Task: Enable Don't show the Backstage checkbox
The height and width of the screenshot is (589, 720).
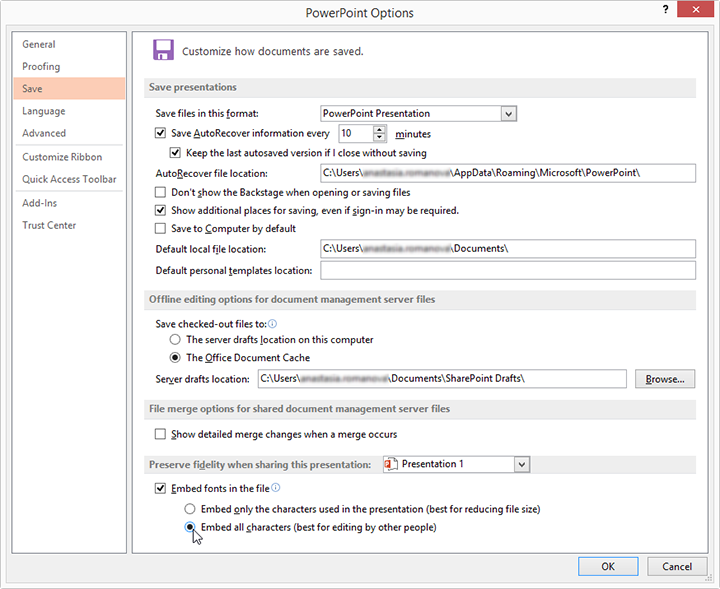Action: [161, 192]
